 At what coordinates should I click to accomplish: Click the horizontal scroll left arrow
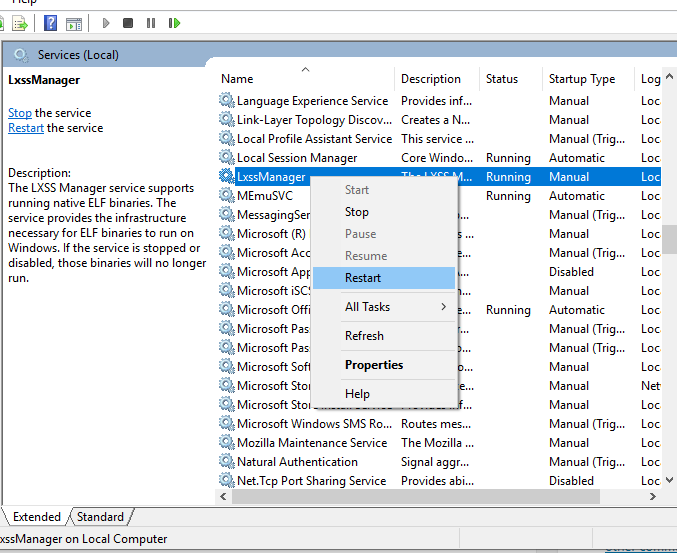[223, 496]
